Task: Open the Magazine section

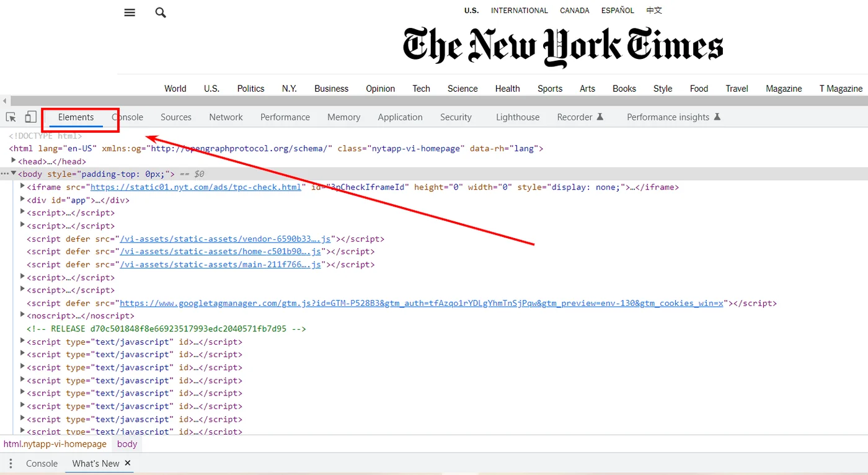Action: pyautogui.click(x=784, y=89)
